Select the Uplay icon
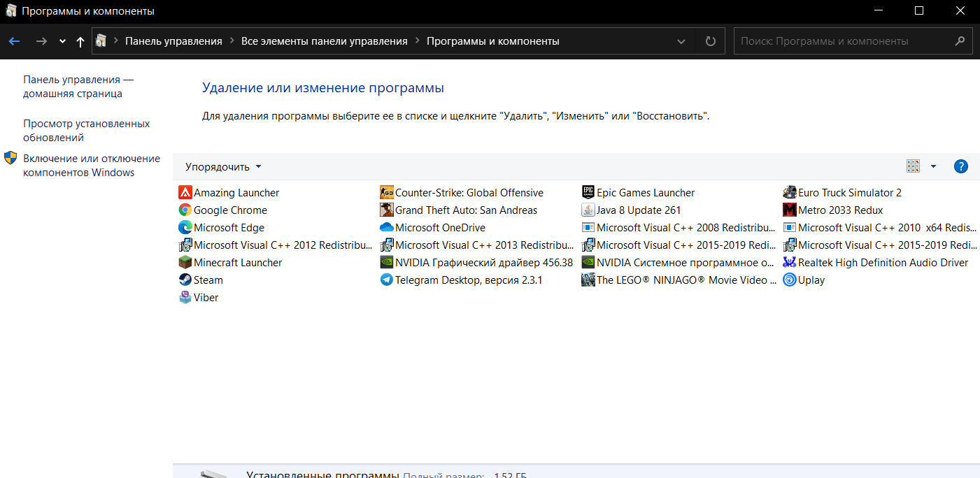The height and width of the screenshot is (478, 980). coord(790,280)
